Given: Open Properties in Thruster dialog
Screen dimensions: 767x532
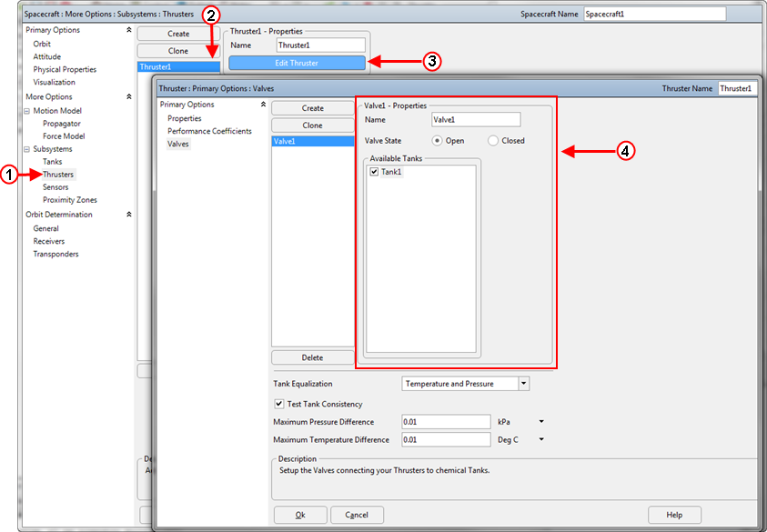Looking at the screenshot, I should [x=185, y=118].
